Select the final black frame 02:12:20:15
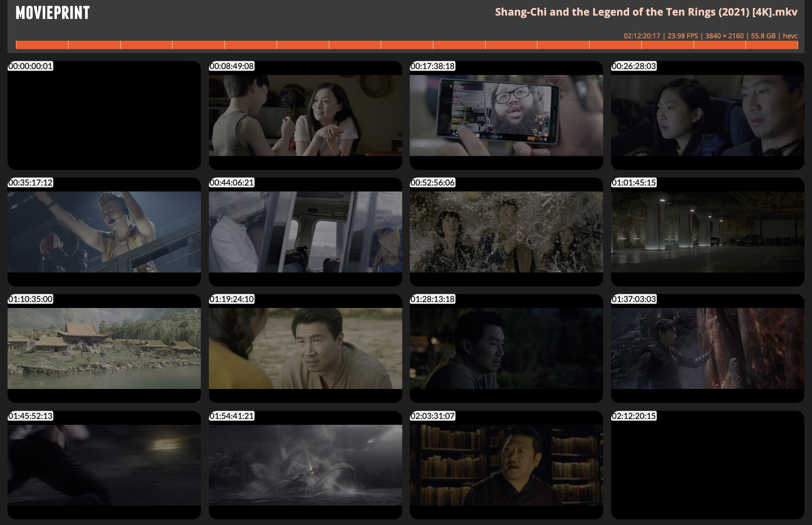The width and height of the screenshot is (812, 525). click(x=708, y=465)
